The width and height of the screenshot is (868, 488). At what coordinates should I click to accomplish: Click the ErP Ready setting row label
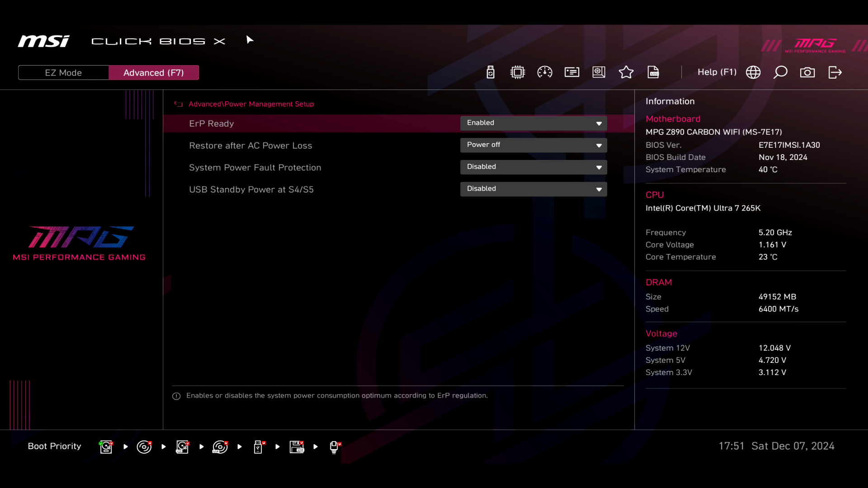pyautogui.click(x=212, y=123)
